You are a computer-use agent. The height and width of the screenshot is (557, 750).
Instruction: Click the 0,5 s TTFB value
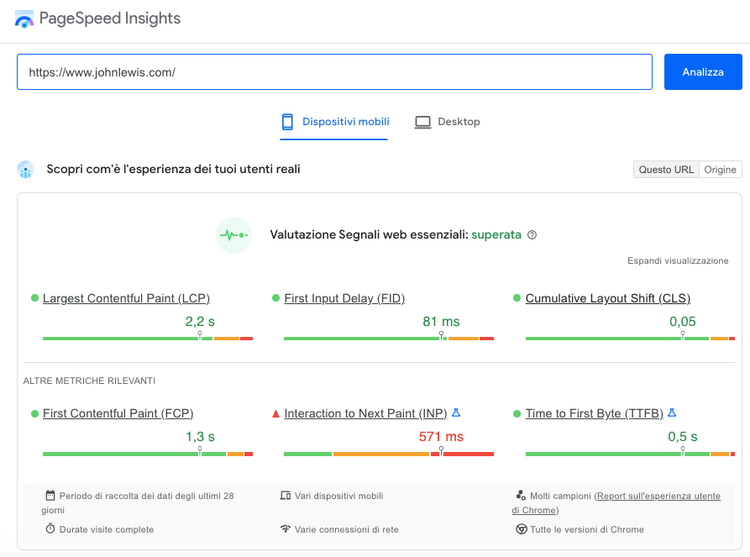683,437
